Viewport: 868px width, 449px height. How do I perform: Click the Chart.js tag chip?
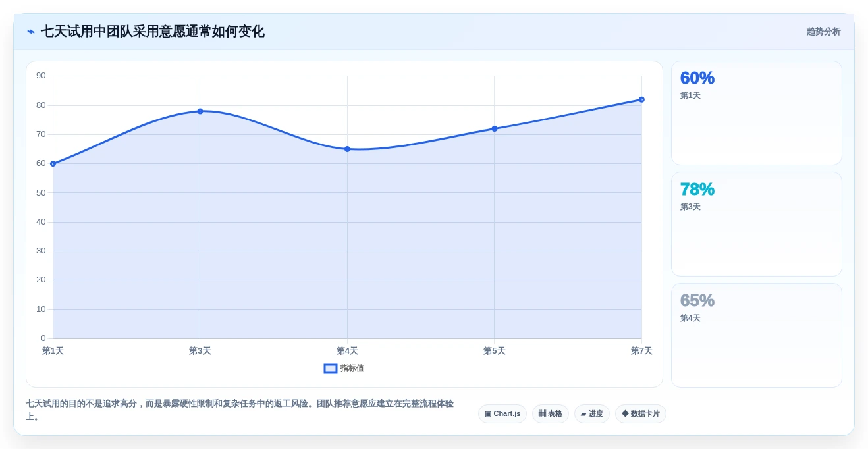[x=502, y=414]
